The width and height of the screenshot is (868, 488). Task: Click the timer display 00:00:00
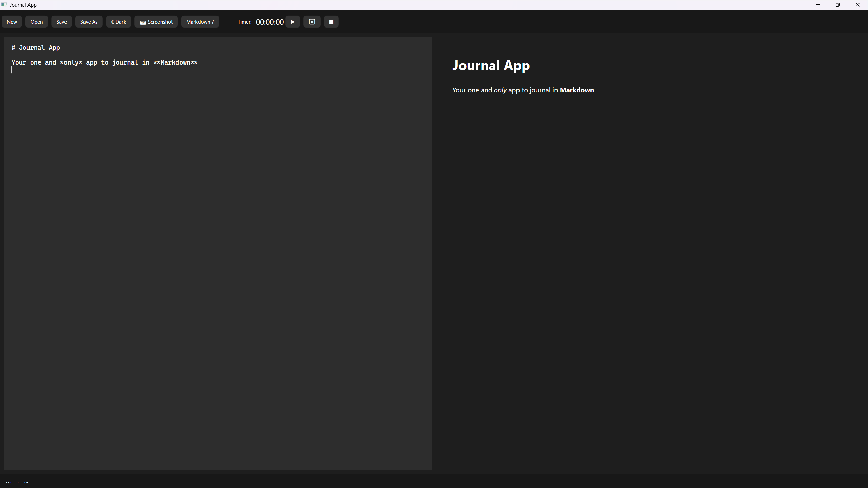click(x=269, y=22)
